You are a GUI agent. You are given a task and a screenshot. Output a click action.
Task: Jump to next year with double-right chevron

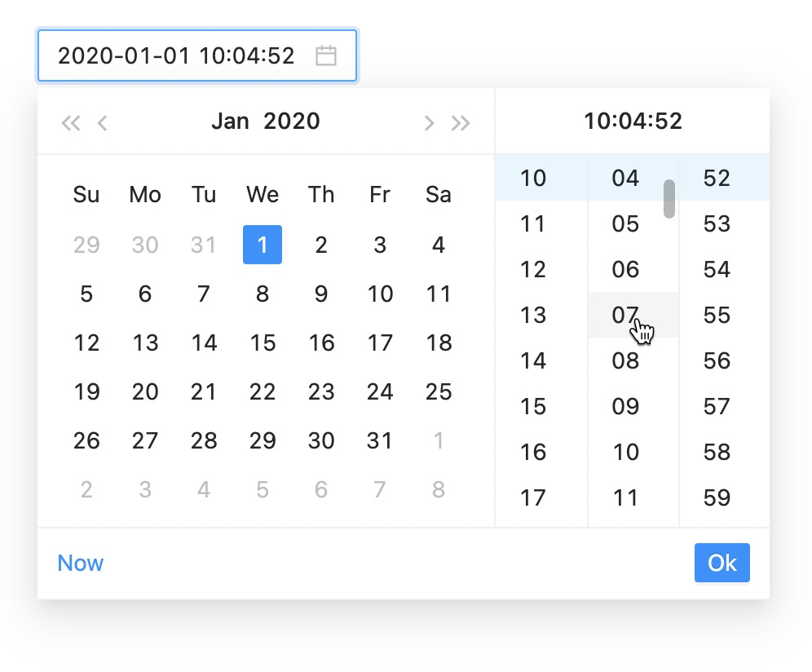pyautogui.click(x=460, y=122)
